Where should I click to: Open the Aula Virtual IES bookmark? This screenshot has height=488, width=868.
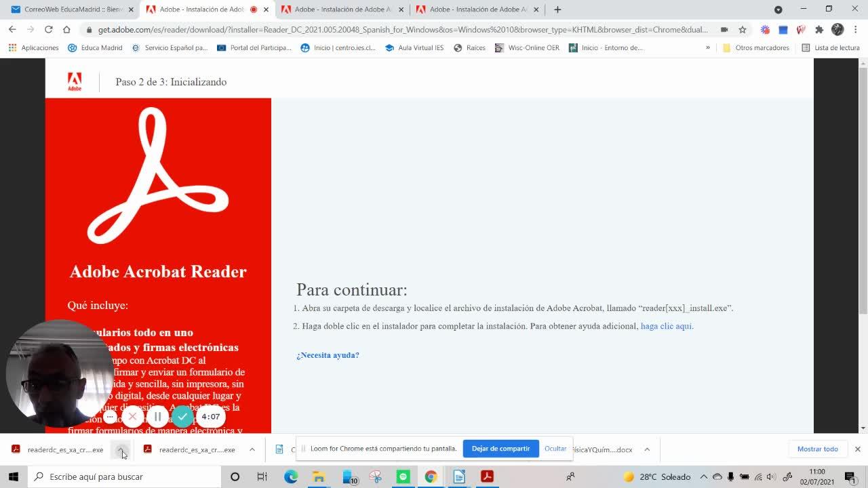click(x=414, y=48)
